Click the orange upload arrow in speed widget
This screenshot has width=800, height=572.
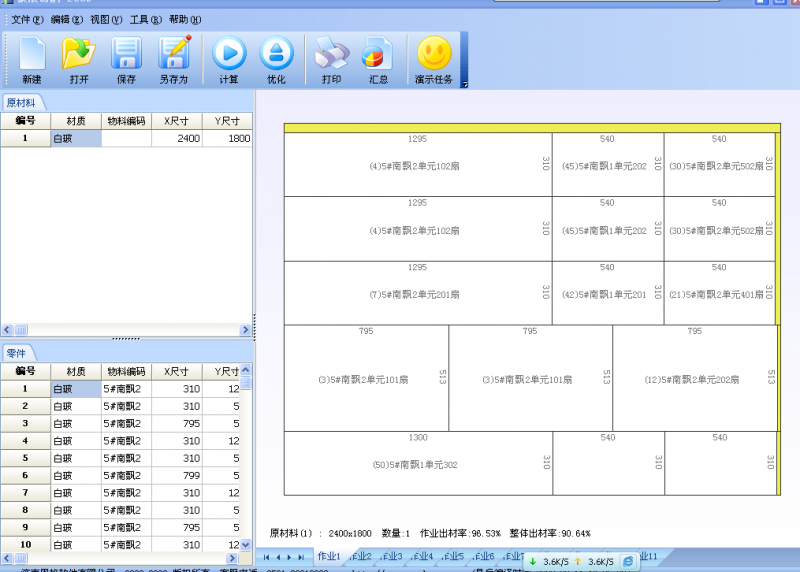point(578,561)
